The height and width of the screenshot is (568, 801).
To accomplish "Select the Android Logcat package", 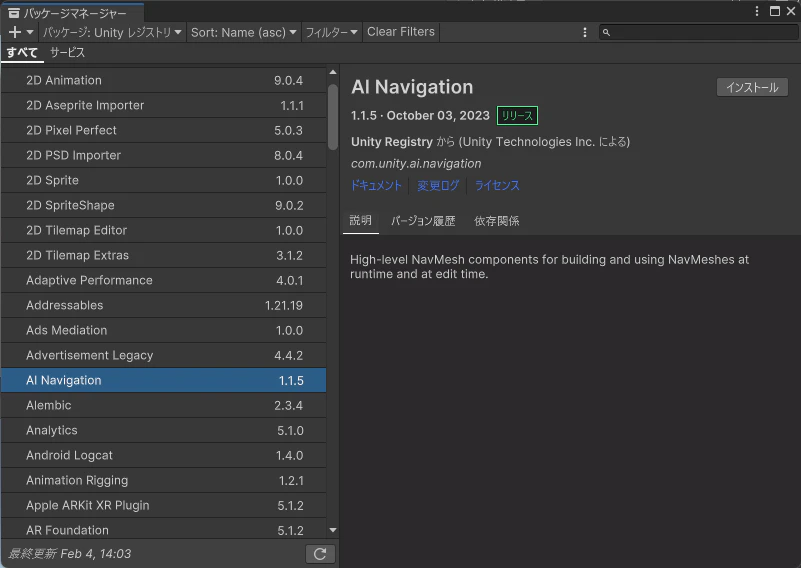I will click(x=163, y=456).
